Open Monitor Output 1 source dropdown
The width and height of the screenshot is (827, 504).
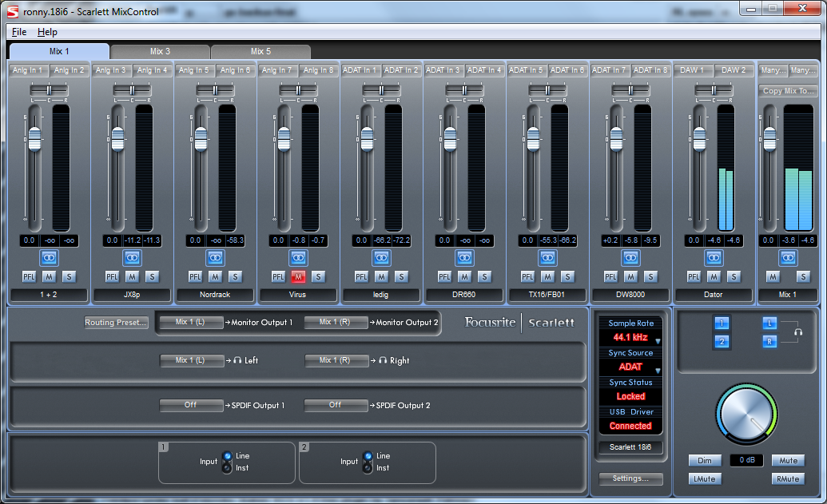coord(191,322)
